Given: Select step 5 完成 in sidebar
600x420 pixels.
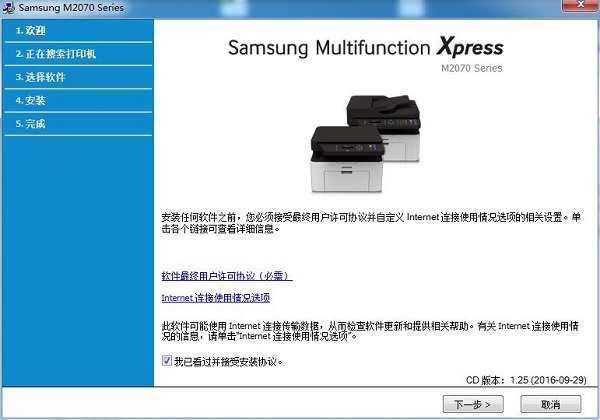Looking at the screenshot, I should (x=78, y=124).
